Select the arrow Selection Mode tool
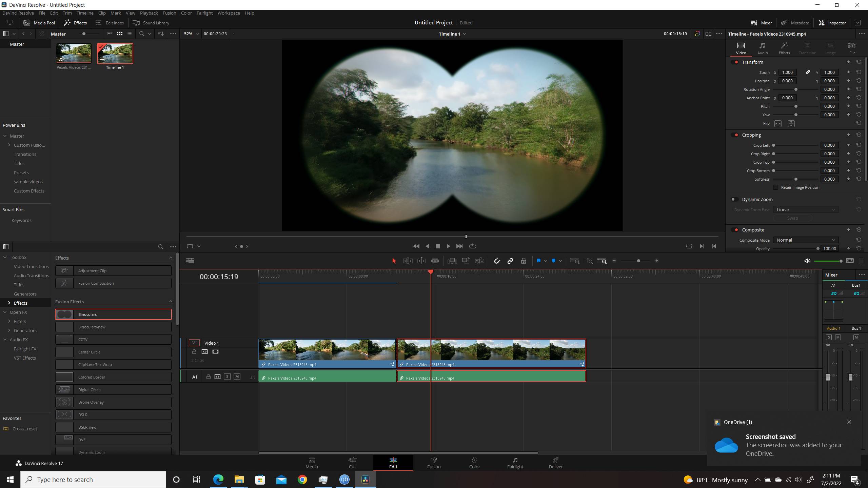Screen dimensions: 868x488 click(394, 261)
